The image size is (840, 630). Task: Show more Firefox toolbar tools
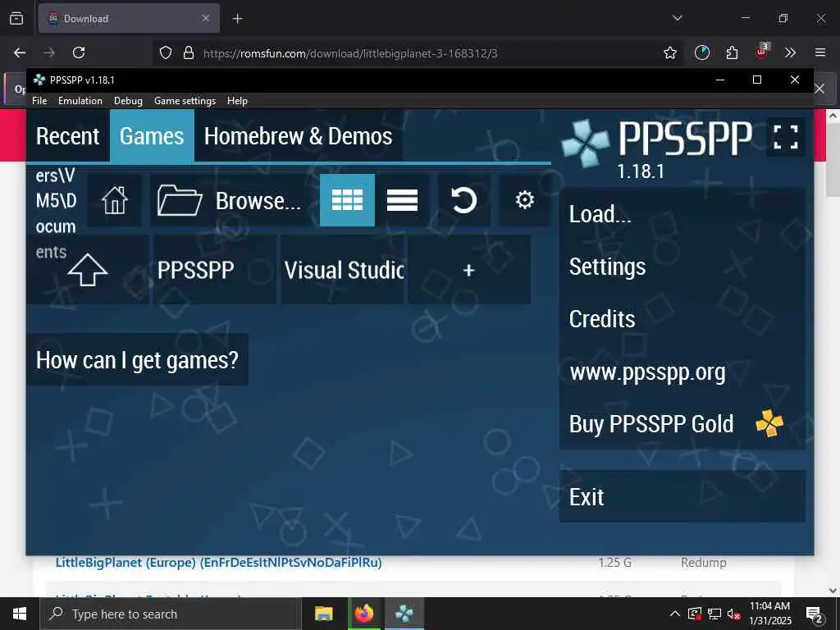(790, 52)
